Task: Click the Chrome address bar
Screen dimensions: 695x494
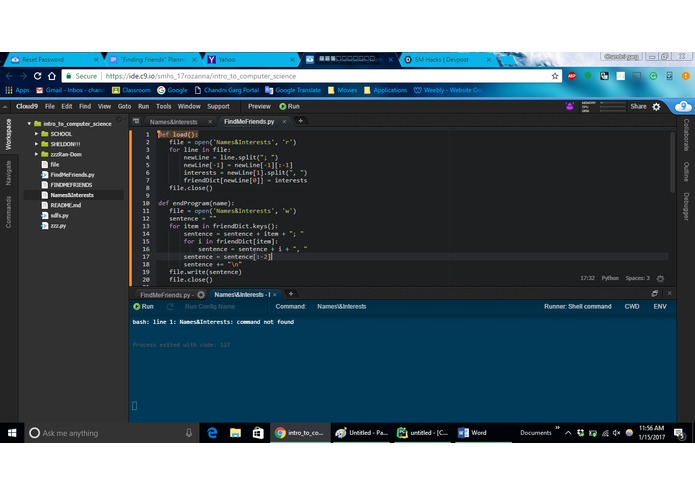Action: [311, 76]
